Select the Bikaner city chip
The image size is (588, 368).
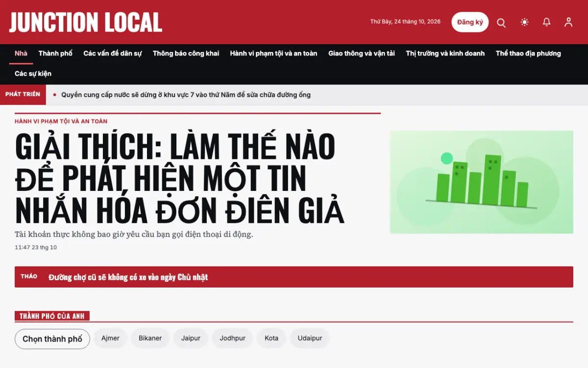pos(150,339)
